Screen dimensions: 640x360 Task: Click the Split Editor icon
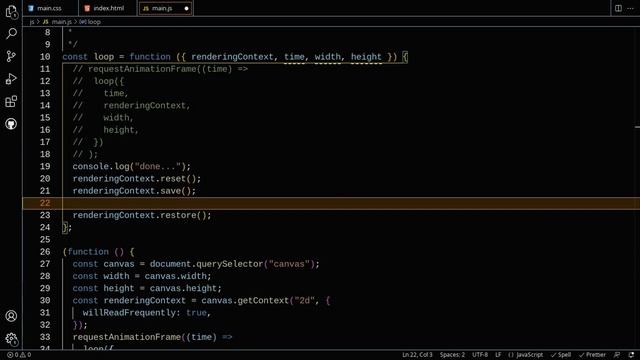pos(618,8)
